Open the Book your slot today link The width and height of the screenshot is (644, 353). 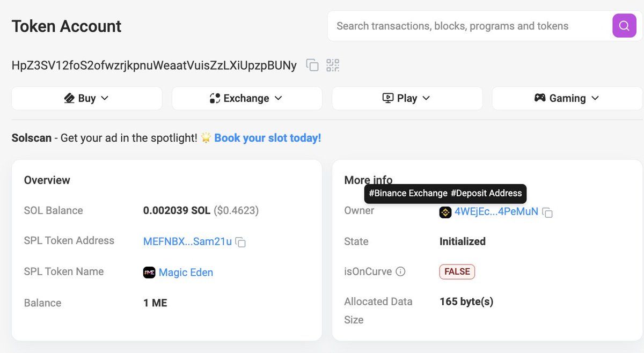coord(267,137)
